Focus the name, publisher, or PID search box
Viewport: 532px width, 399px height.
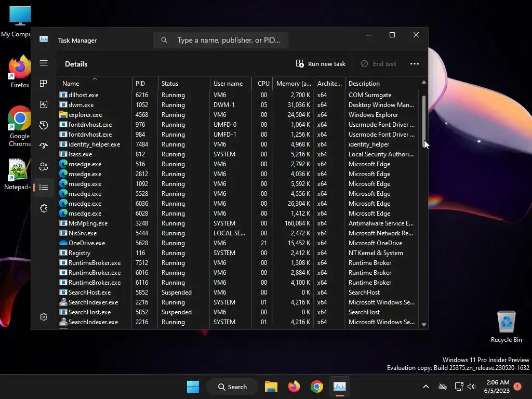221,40
